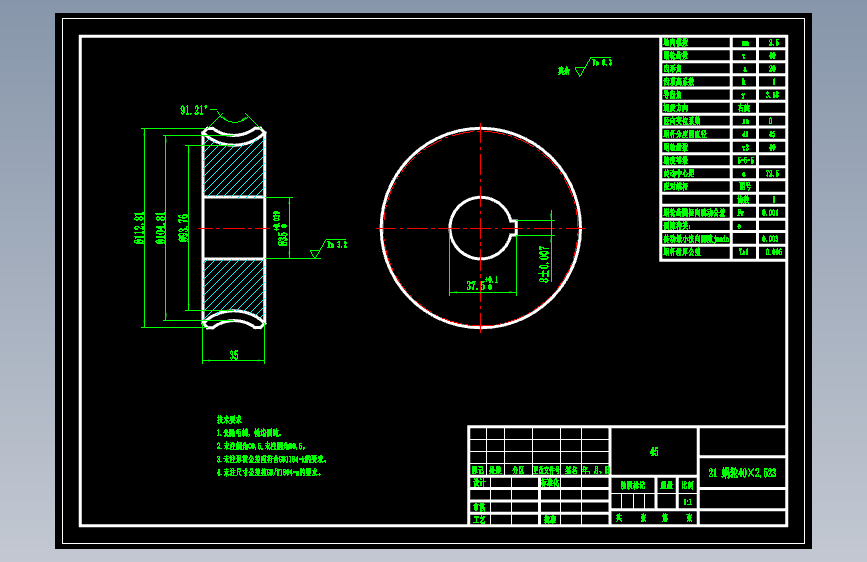Click the '签名' signature header cell
The width and height of the screenshot is (867, 562).
pyautogui.click(x=571, y=470)
